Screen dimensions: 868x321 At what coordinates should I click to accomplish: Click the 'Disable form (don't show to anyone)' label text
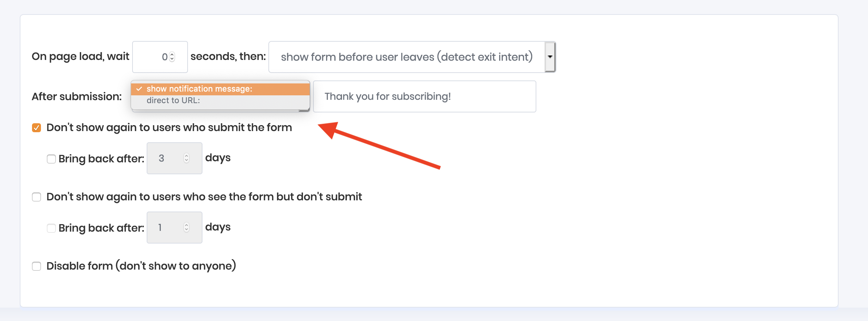point(141,266)
